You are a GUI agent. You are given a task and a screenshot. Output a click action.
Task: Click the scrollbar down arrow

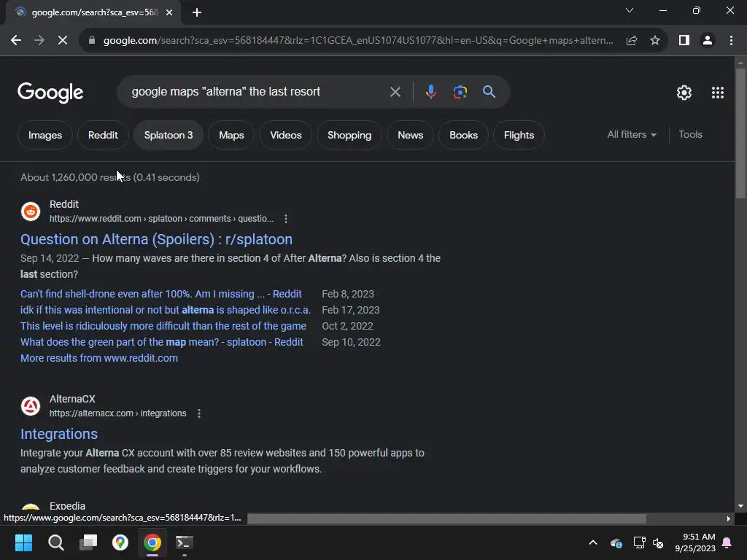[x=740, y=506]
